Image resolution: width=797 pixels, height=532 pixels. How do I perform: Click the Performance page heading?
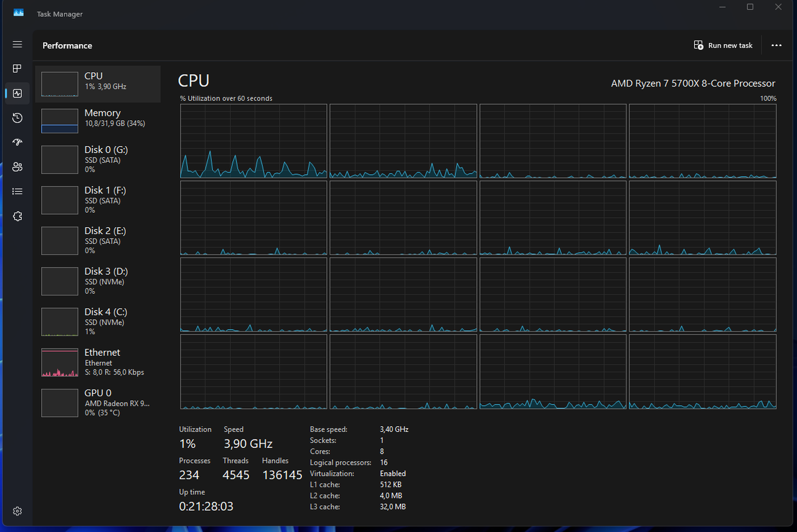coord(67,45)
